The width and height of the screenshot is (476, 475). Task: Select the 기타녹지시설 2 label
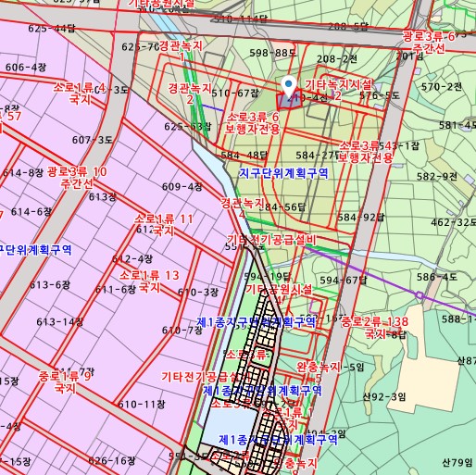pos(338,90)
